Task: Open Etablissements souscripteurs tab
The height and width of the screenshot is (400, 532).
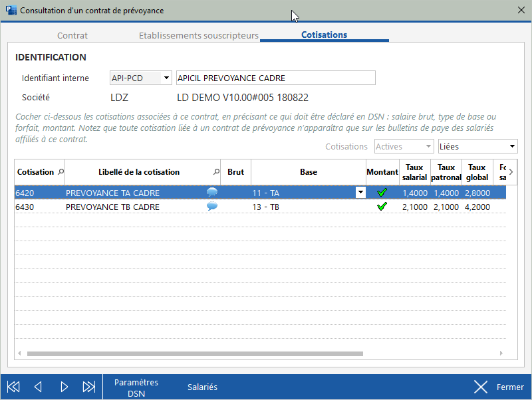Action: [198, 35]
